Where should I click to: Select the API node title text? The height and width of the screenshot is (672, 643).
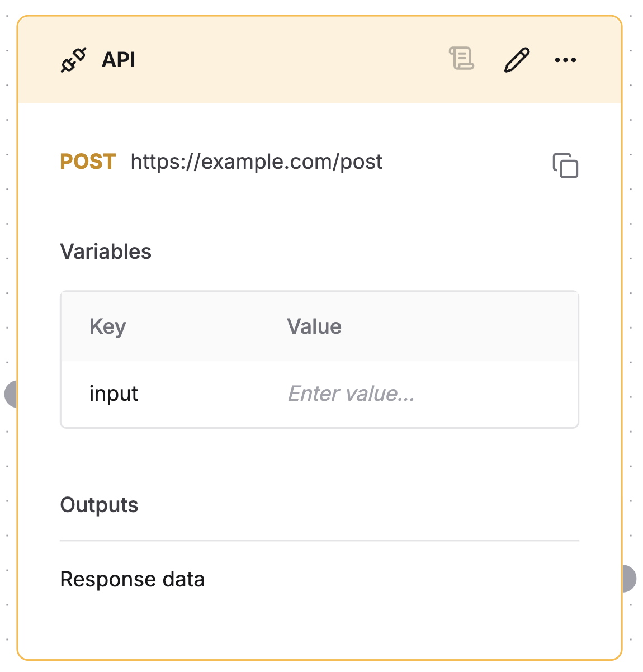click(118, 59)
